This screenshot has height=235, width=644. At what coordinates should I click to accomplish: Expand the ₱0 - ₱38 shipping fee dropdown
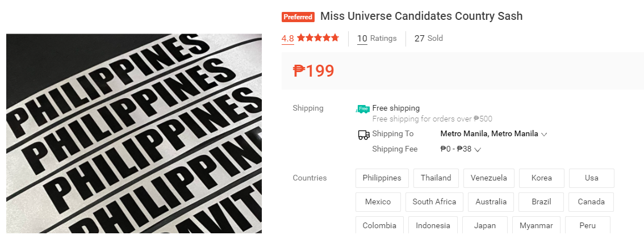click(461, 149)
